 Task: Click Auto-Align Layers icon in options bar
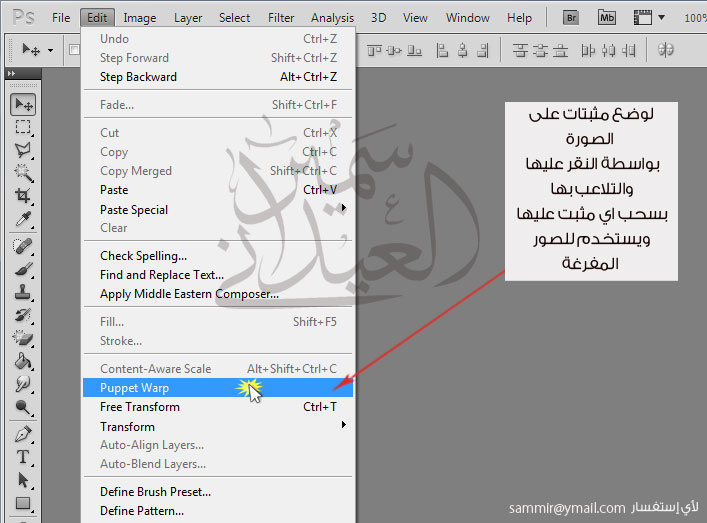click(666, 50)
